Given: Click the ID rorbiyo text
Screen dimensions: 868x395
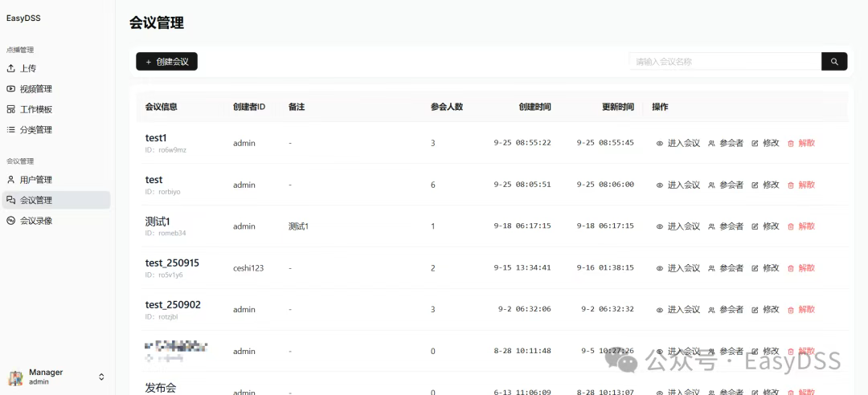Looking at the screenshot, I should click(162, 192).
